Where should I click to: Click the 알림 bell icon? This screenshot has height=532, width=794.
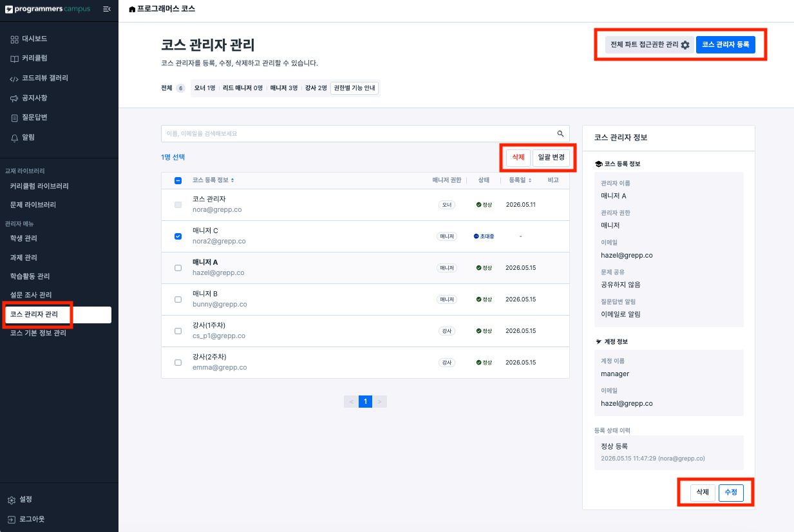pos(14,138)
